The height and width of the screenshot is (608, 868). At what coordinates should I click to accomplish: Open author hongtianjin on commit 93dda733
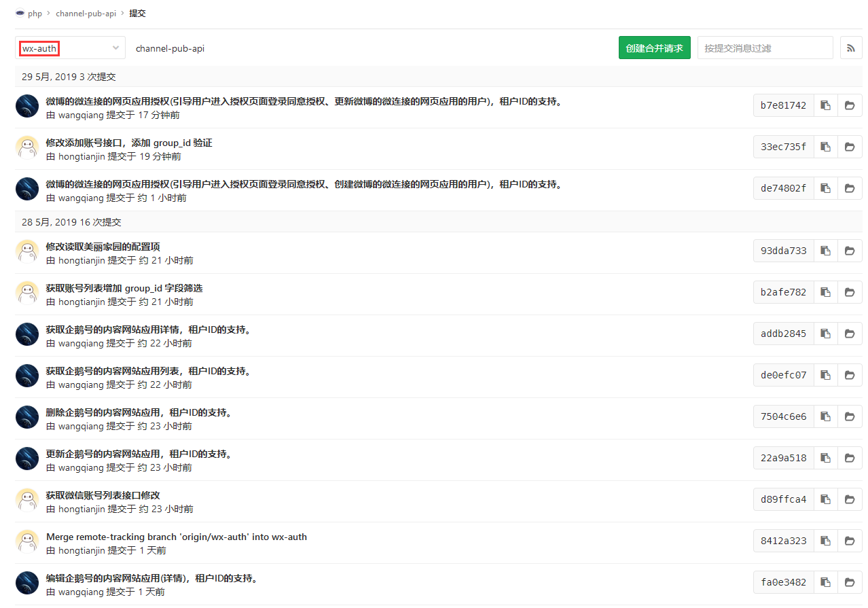(x=82, y=261)
